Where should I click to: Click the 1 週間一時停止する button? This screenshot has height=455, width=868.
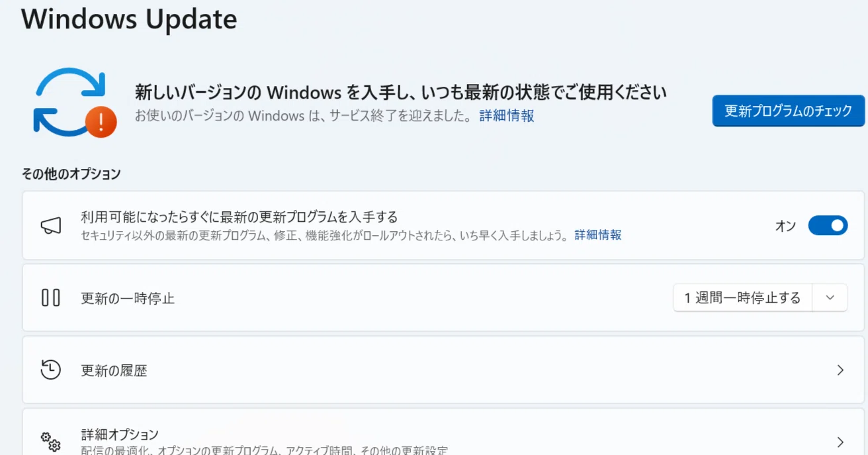pos(743,298)
